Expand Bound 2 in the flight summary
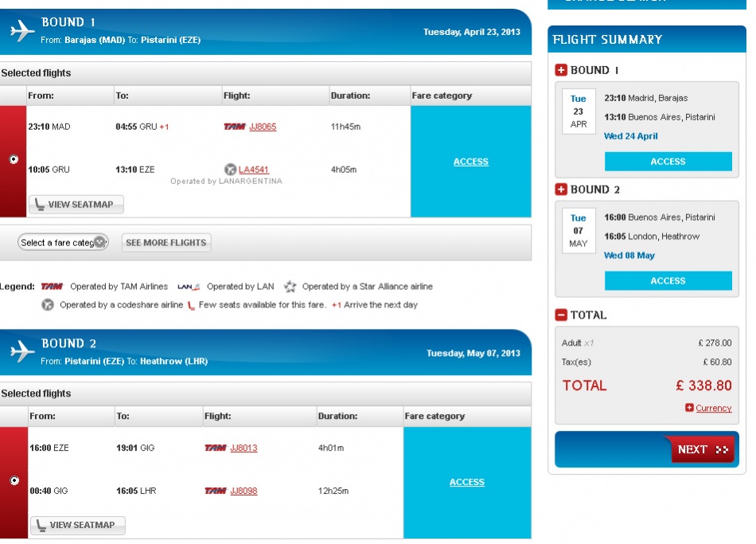The image size is (756, 544). point(561,190)
